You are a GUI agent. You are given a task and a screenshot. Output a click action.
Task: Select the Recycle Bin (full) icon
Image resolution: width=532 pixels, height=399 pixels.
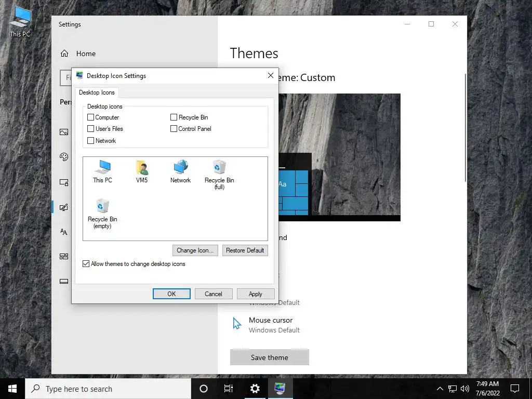tap(219, 175)
